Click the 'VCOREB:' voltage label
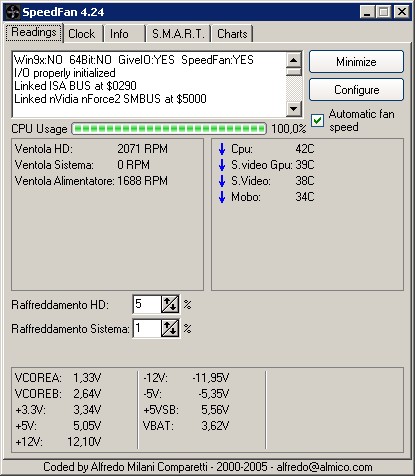The width and height of the screenshot is (415, 476). coord(38,394)
